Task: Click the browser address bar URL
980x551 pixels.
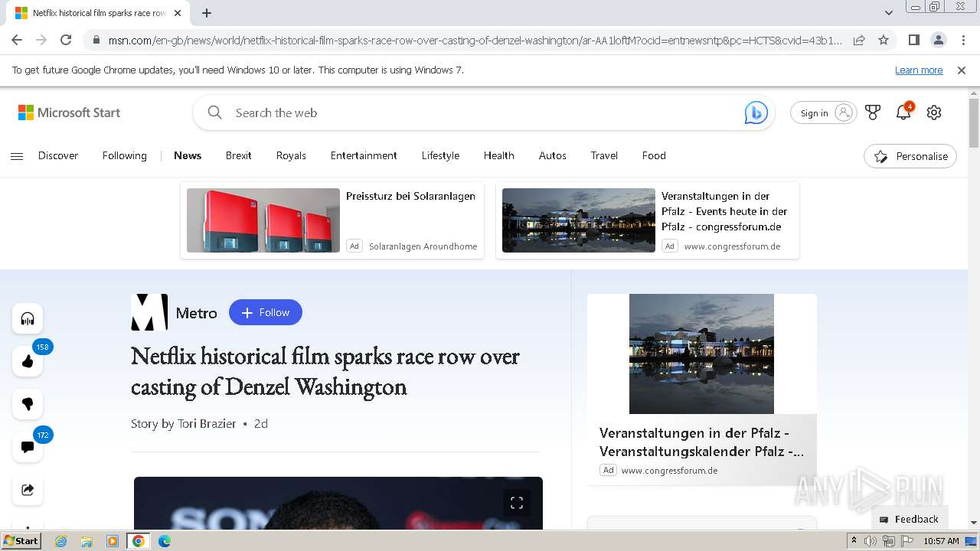Action: pyautogui.click(x=475, y=40)
